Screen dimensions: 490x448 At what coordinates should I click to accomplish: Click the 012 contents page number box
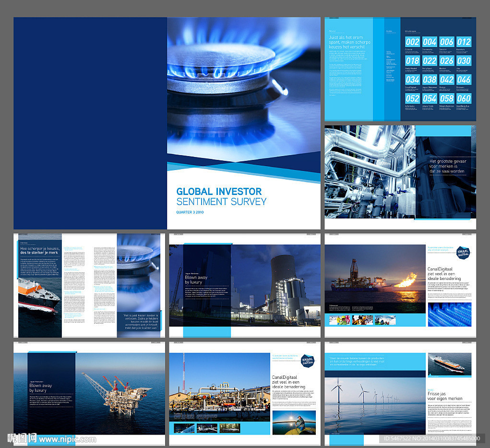(x=464, y=42)
